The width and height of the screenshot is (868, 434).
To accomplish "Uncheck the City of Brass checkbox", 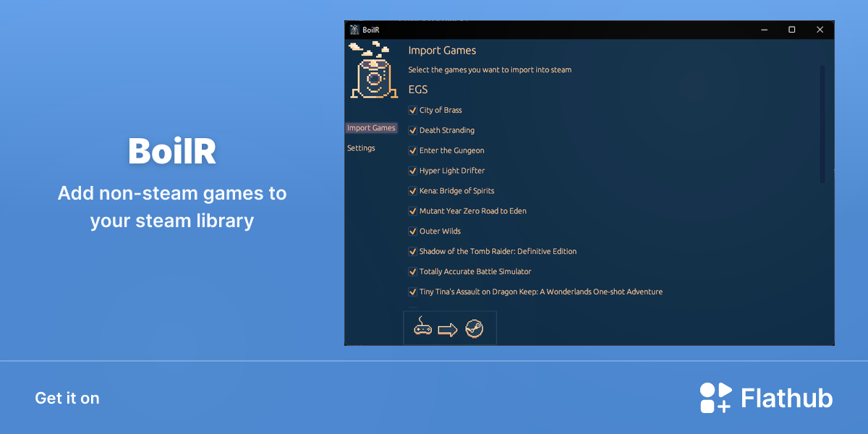I will tap(413, 110).
